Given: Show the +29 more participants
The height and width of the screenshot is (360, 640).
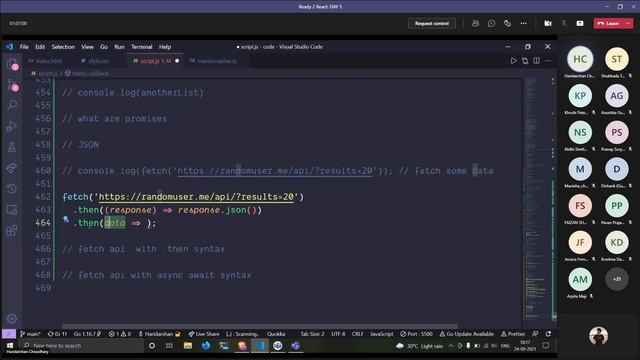Looking at the screenshot, I should [616, 279].
